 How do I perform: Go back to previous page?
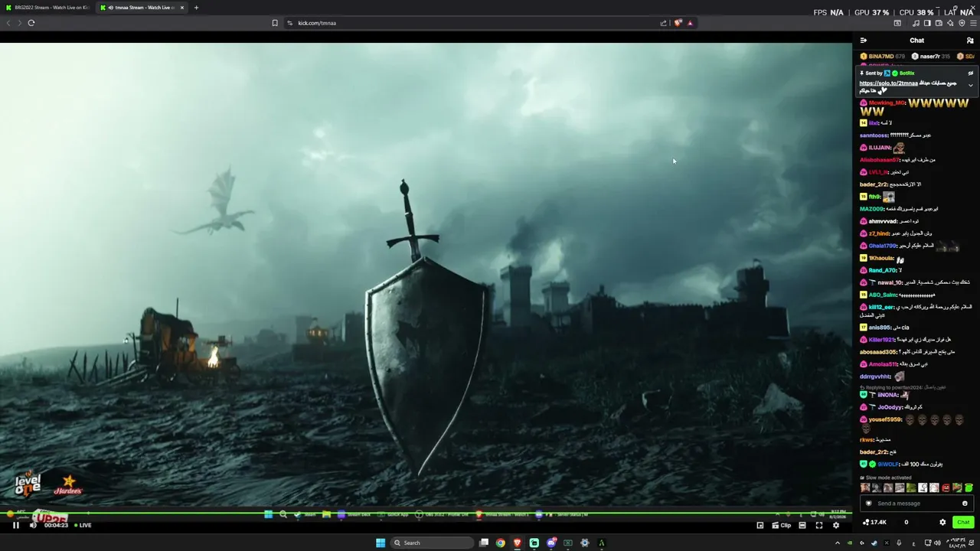[8, 23]
